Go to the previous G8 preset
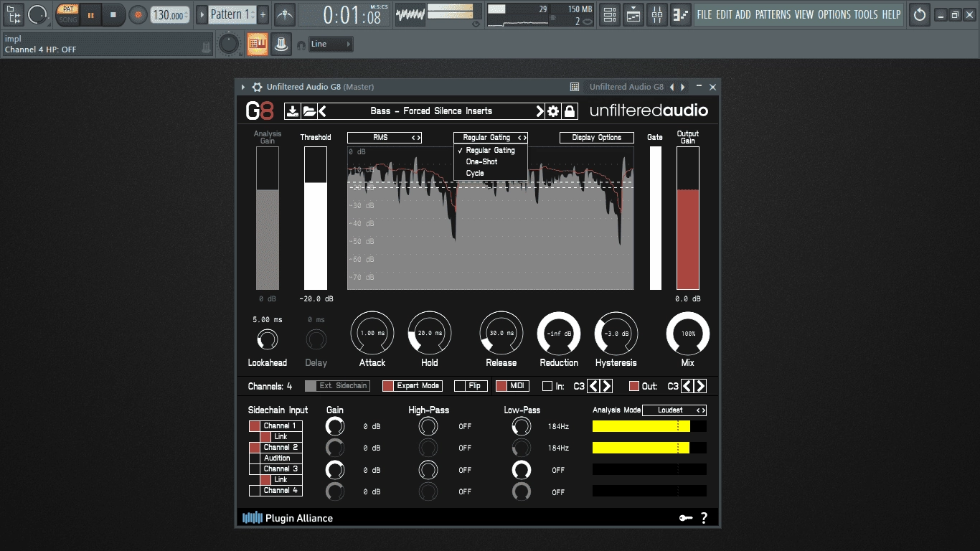This screenshot has height=551, width=980. tap(322, 111)
